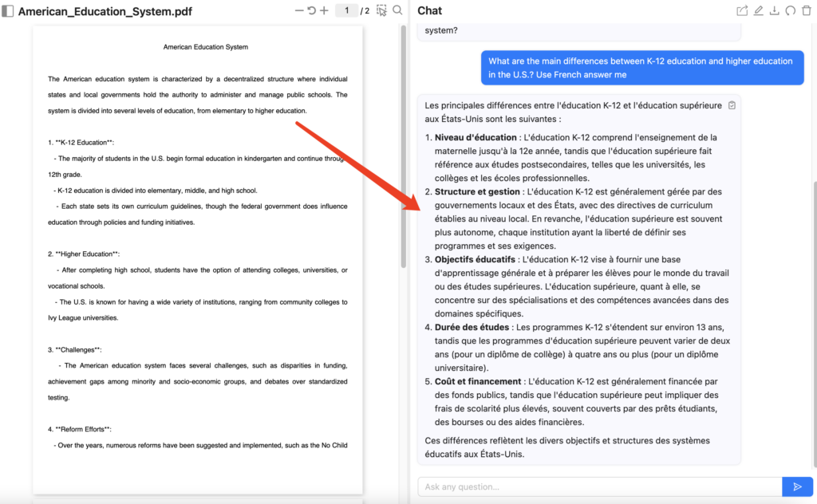
Task: Click 'Objectifs éducatifs' bold text in answer
Action: (475, 259)
